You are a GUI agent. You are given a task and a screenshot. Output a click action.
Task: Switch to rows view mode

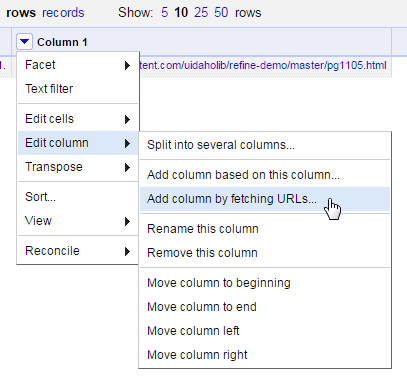click(x=21, y=13)
